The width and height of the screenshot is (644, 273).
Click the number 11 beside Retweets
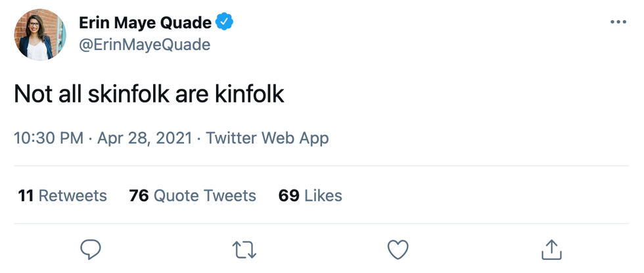pyautogui.click(x=26, y=195)
